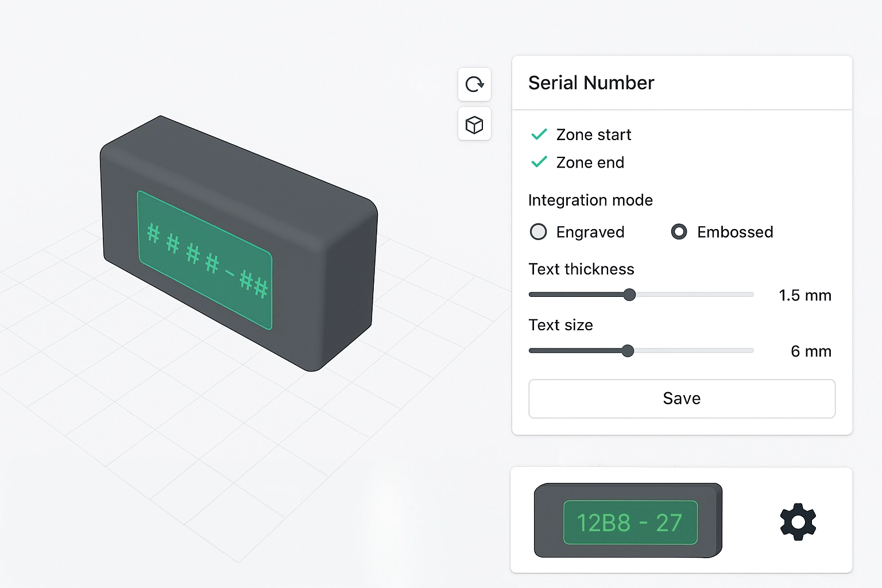The height and width of the screenshot is (588, 882).
Task: Click the Zone end label
Action: click(x=590, y=163)
